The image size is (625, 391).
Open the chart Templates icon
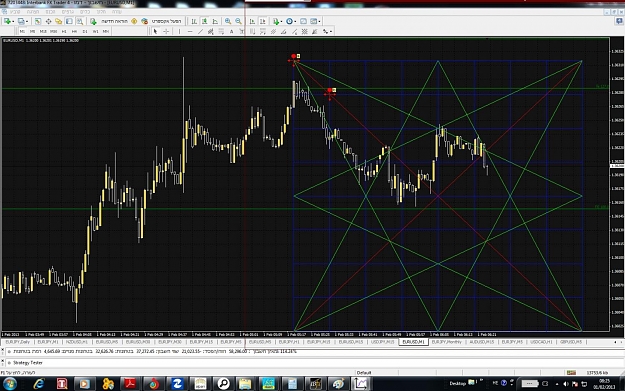(314, 21)
